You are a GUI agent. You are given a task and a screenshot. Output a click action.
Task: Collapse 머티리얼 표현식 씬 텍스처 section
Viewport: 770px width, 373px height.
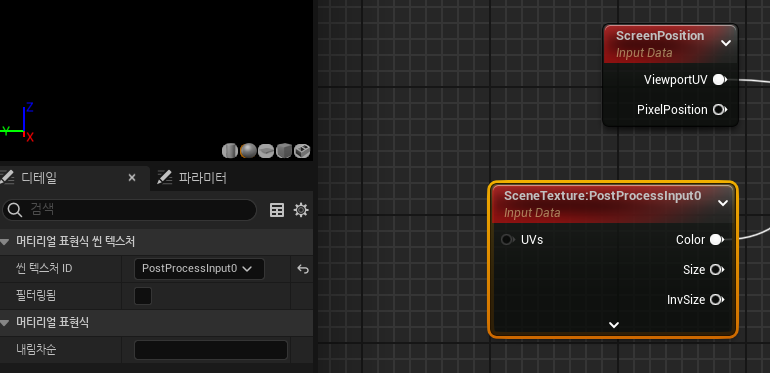click(x=4, y=241)
